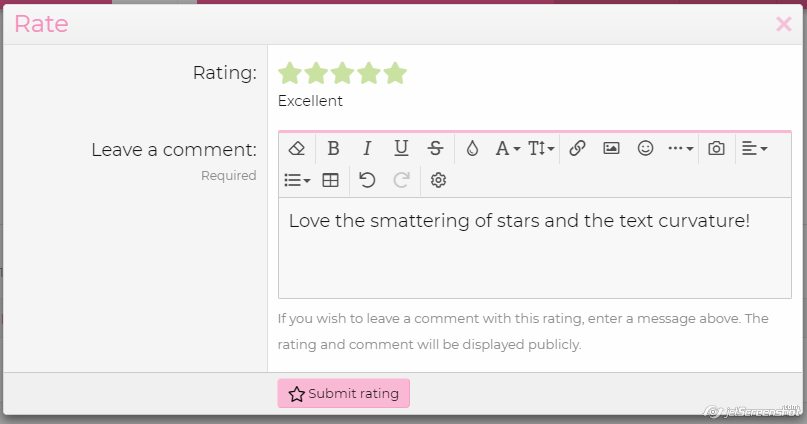
Task: Toggle underline formatting
Action: point(401,148)
